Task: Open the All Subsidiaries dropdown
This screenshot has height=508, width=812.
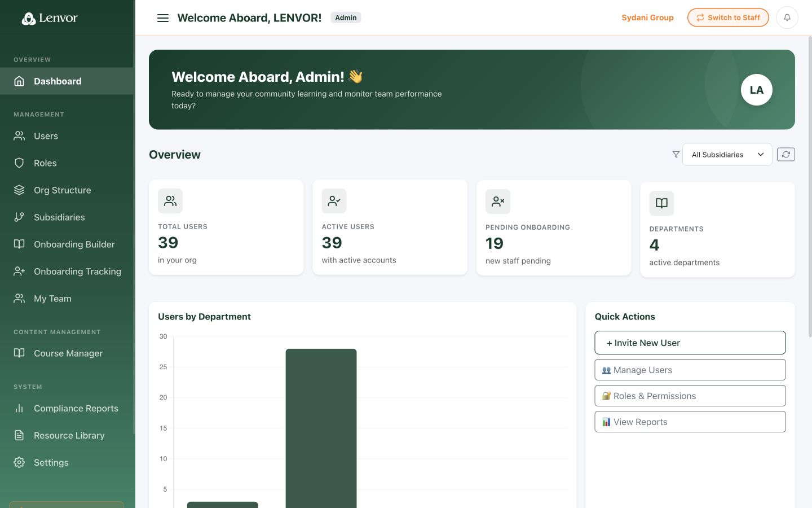Action: click(x=727, y=155)
